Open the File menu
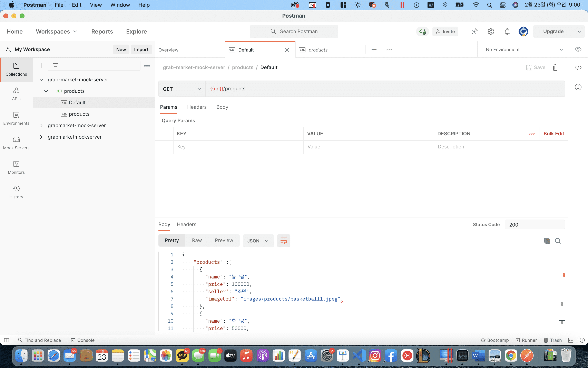588x368 pixels. [x=59, y=5]
